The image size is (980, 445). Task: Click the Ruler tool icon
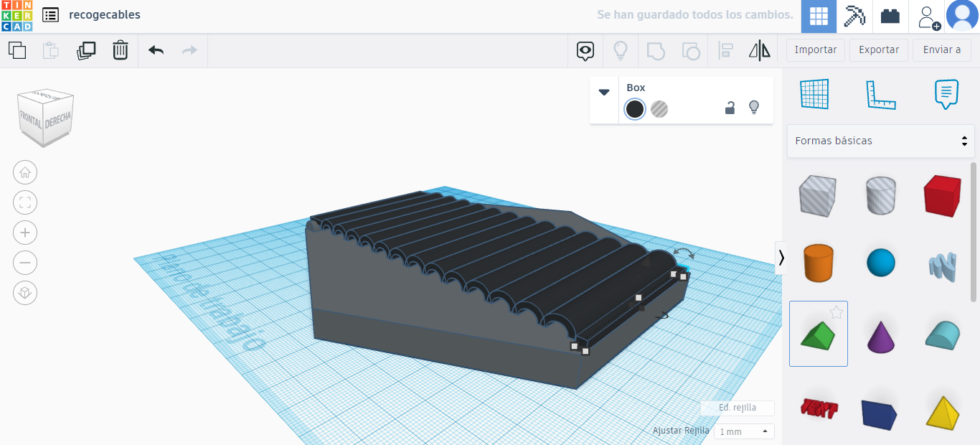[x=881, y=94]
